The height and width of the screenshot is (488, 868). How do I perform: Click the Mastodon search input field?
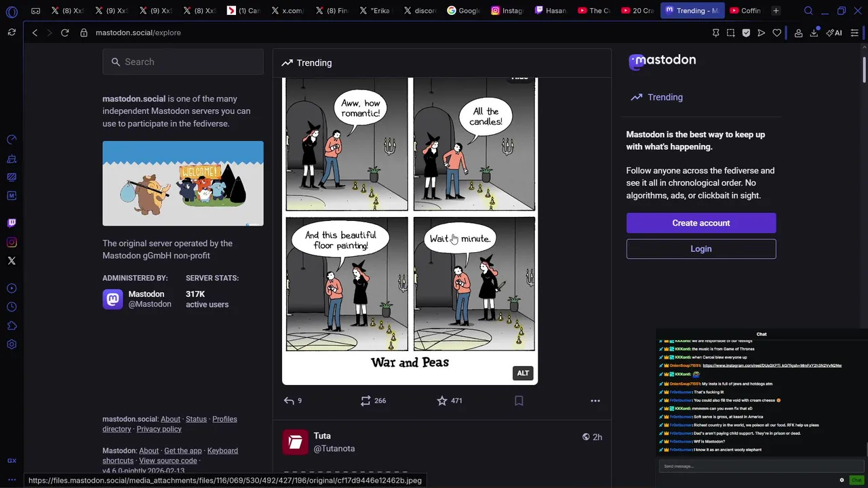tap(183, 62)
